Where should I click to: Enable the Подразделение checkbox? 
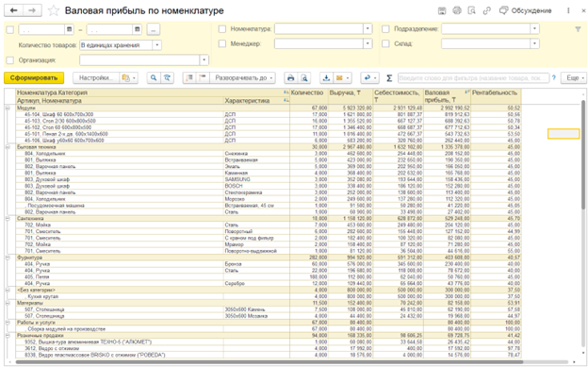385,29
